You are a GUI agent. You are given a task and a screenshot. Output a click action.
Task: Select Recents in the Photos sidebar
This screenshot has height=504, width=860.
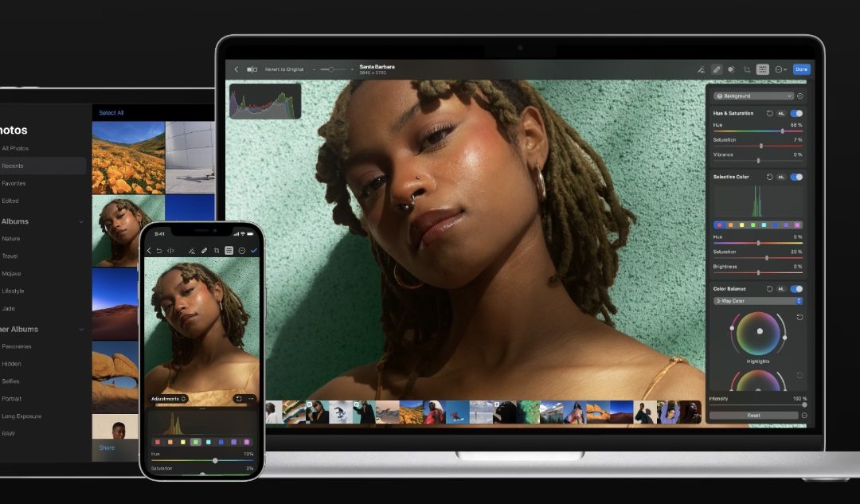40,166
